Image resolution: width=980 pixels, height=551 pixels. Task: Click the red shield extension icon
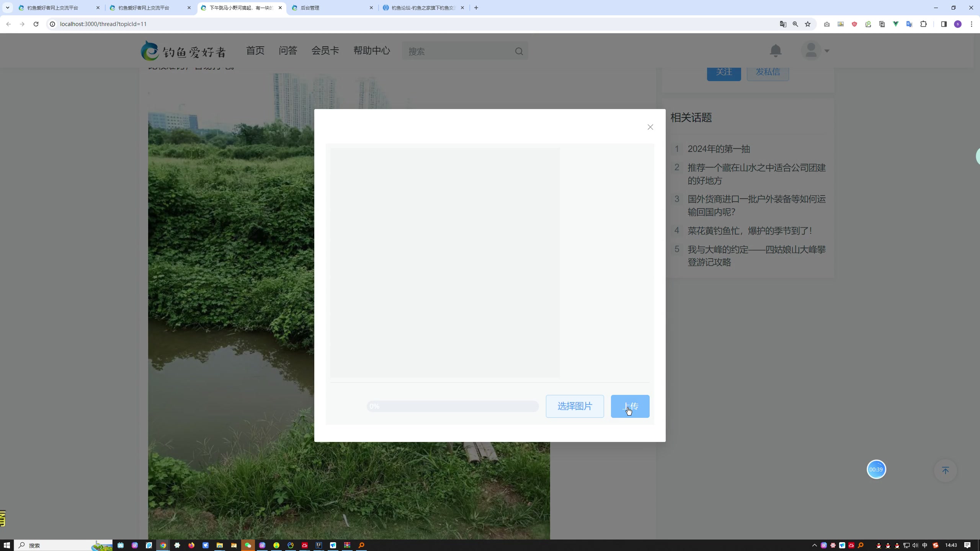point(854,24)
